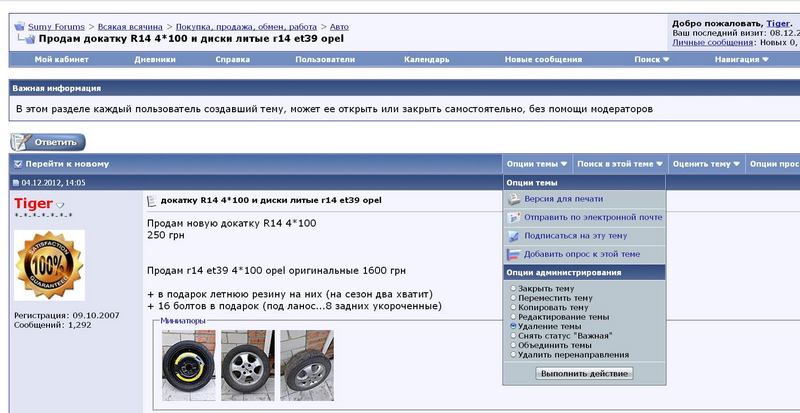Click the post document icon beside post title
800x413 pixels.
coord(151,201)
